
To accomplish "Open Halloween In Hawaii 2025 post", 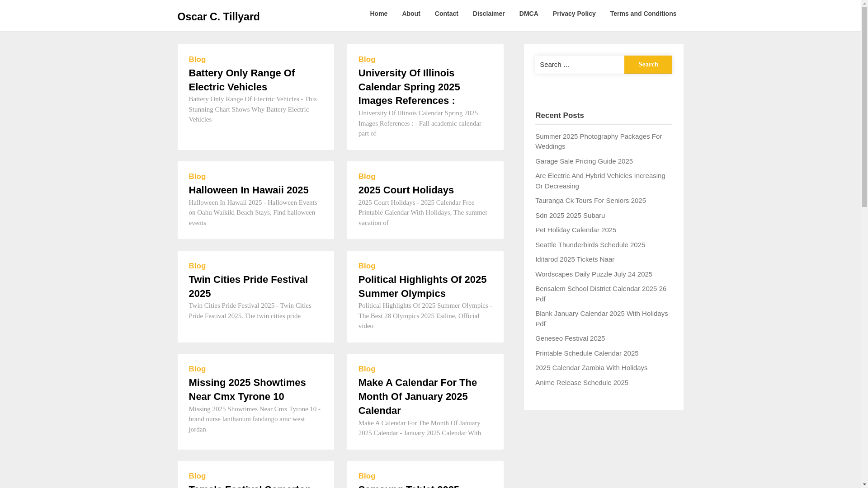I will (249, 190).
